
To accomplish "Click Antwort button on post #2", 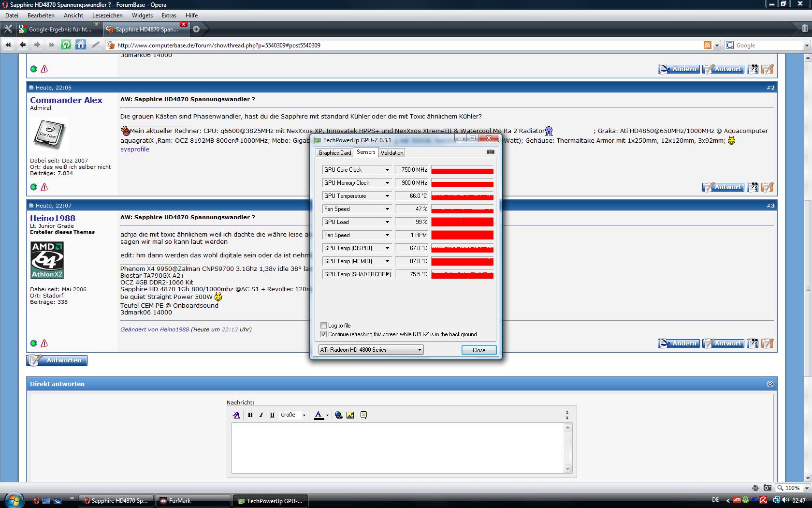I will coord(723,187).
